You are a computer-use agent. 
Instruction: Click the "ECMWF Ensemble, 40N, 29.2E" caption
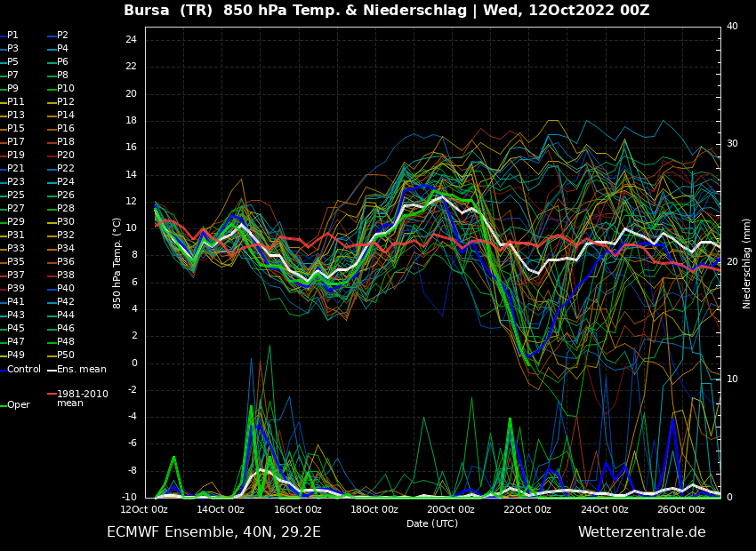pyautogui.click(x=213, y=532)
